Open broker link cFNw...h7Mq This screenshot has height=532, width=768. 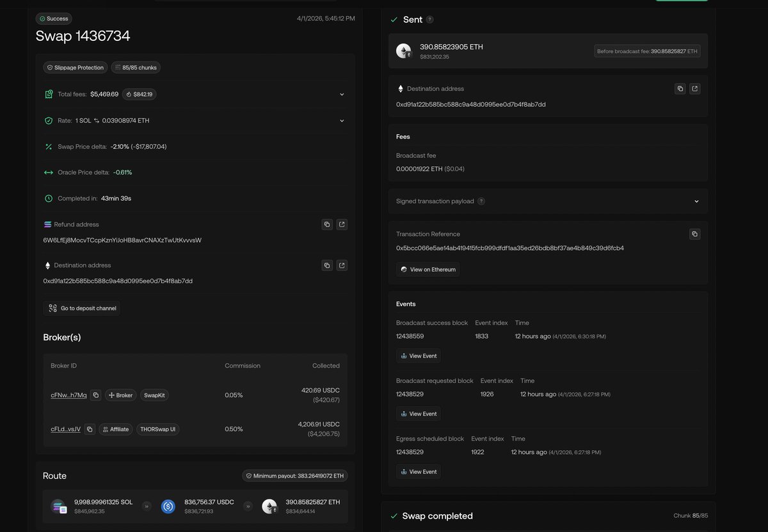click(x=68, y=395)
